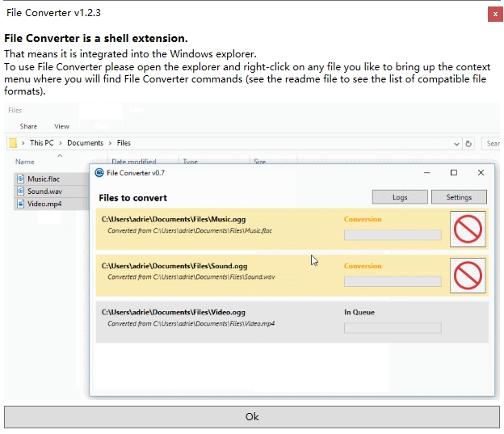Viewport: 504px width, 434px height.
Task: Close the File Converter v1.2.3 dialog
Action: coord(493,14)
